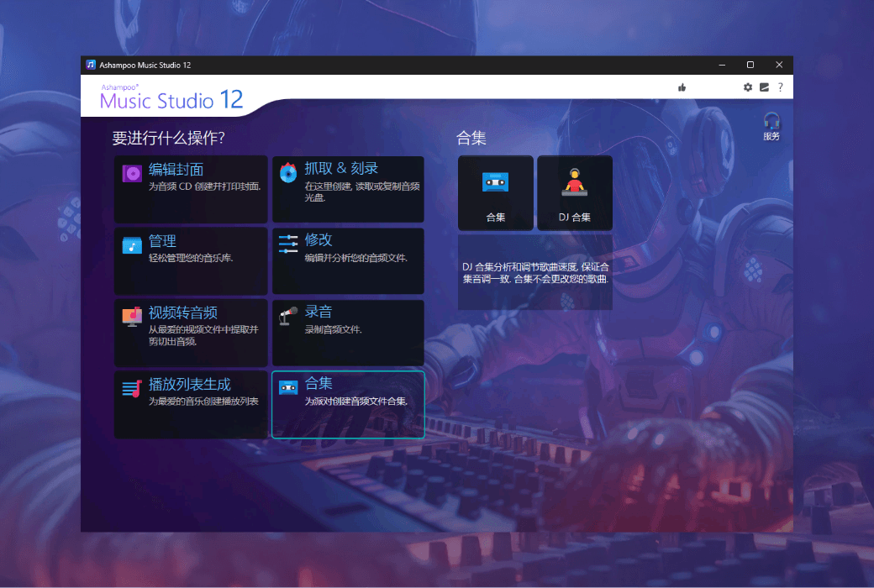Click the 轻松管理您的音乐库 description
Image resolution: width=874 pixels, height=588 pixels.
tap(191, 258)
